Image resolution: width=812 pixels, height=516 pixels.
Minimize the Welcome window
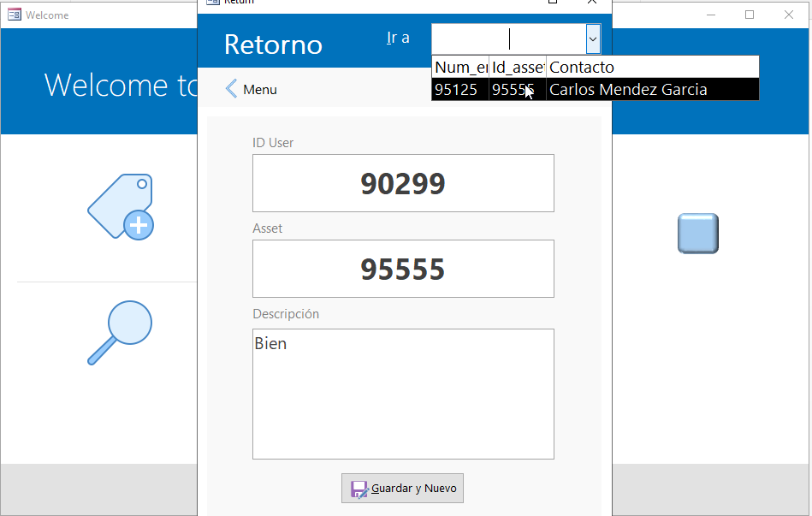click(711, 15)
